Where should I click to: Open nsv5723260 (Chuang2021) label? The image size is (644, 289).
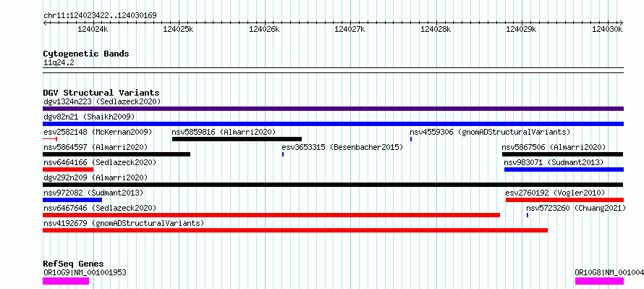pos(576,208)
